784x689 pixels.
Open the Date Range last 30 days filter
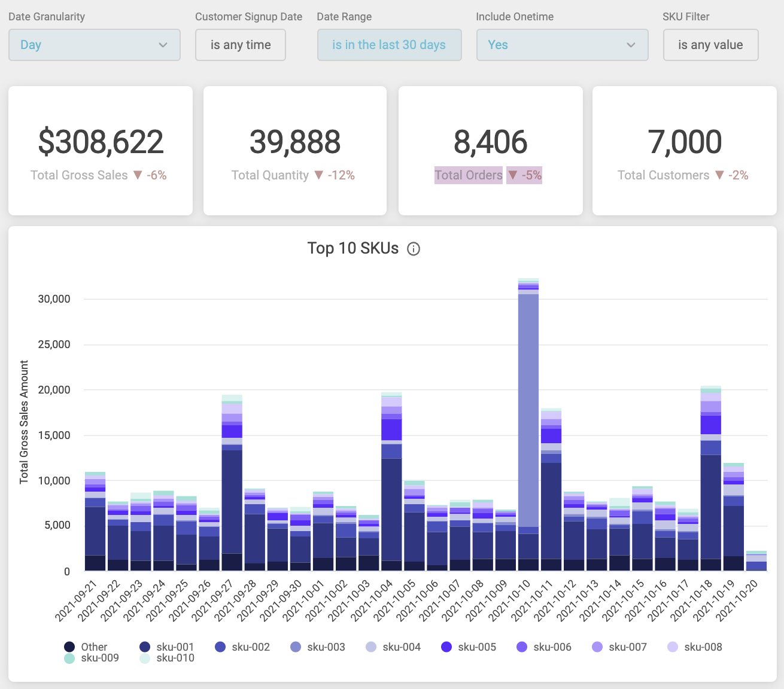point(389,45)
